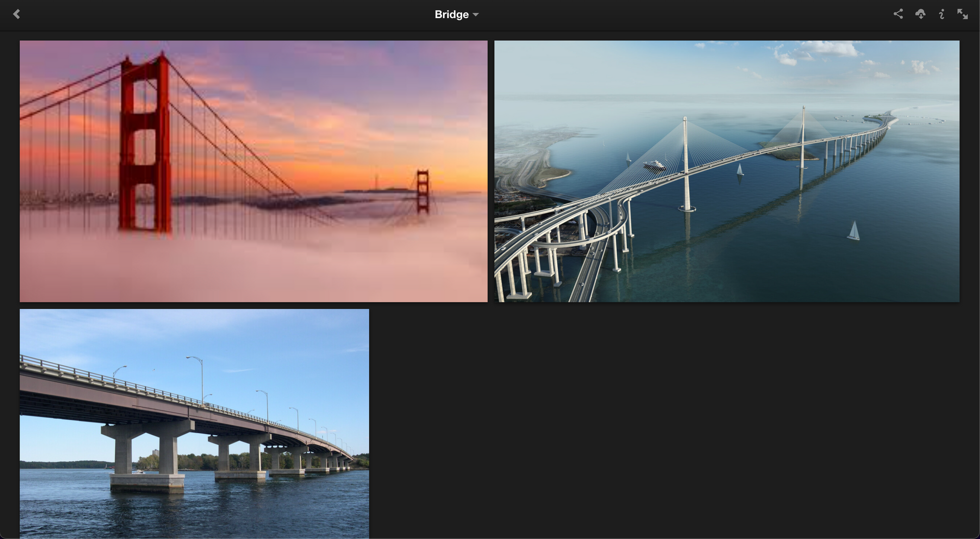Image resolution: width=980 pixels, height=539 pixels.
Task: Show album info panel
Action: tap(941, 14)
